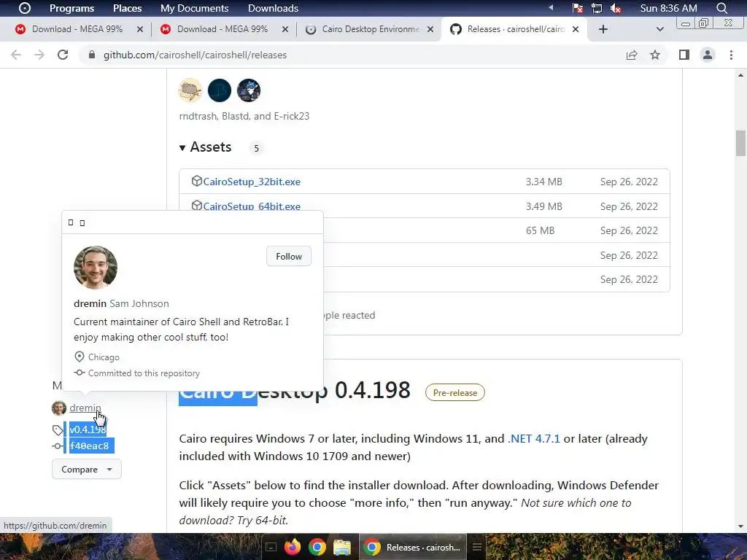
Task: Open the Places menu
Action: (127, 8)
